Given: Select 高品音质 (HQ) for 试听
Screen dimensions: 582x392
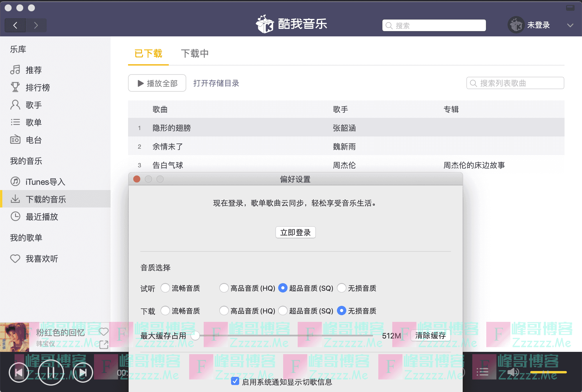Looking at the screenshot, I should coord(224,288).
